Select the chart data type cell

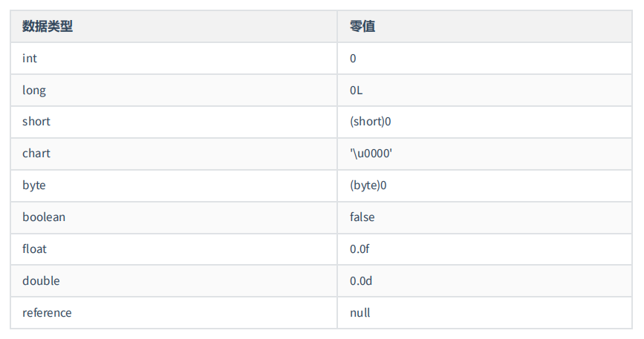[x=174, y=154]
